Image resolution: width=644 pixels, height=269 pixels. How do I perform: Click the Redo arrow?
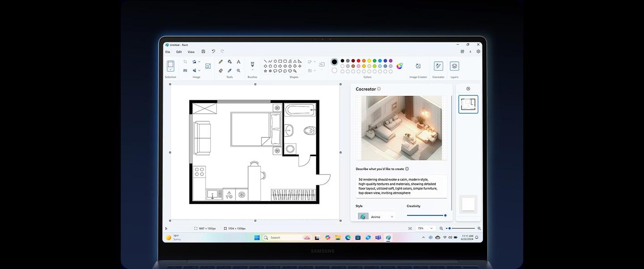click(222, 51)
